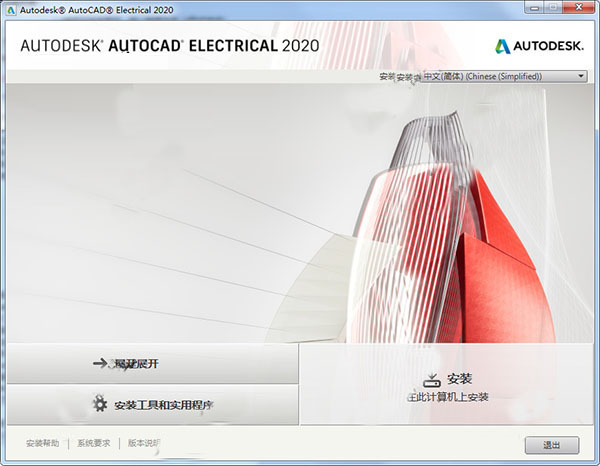Open the 系统要求 link

coord(92,443)
